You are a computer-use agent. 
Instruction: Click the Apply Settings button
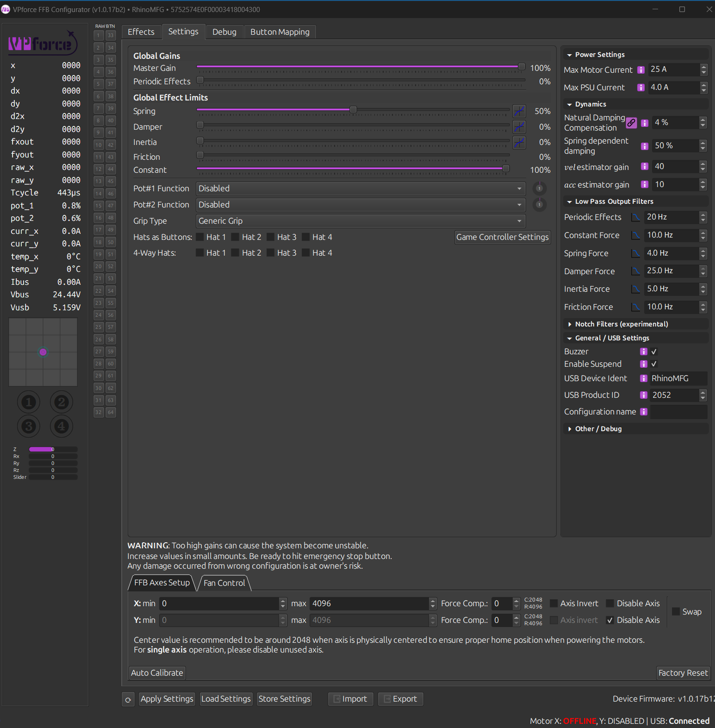[x=167, y=699]
